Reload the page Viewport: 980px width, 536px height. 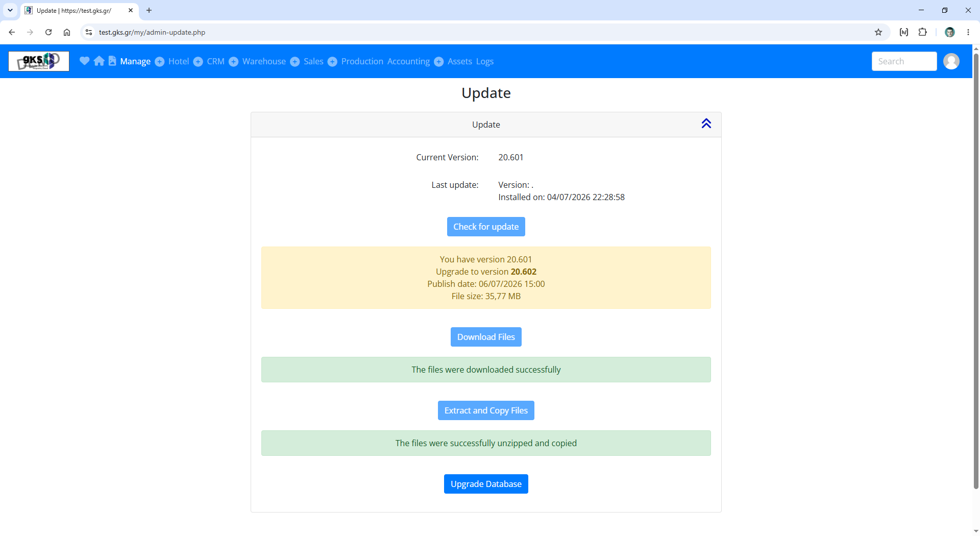(48, 32)
